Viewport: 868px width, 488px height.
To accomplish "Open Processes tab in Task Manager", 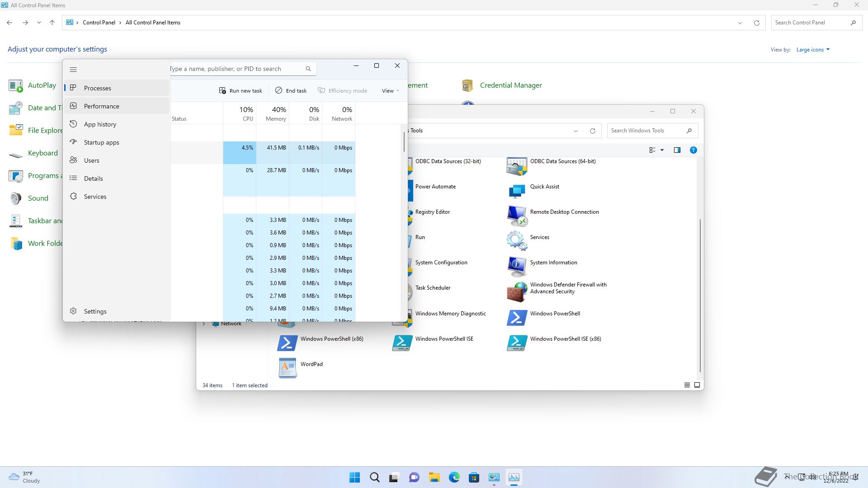I will coord(117,88).
